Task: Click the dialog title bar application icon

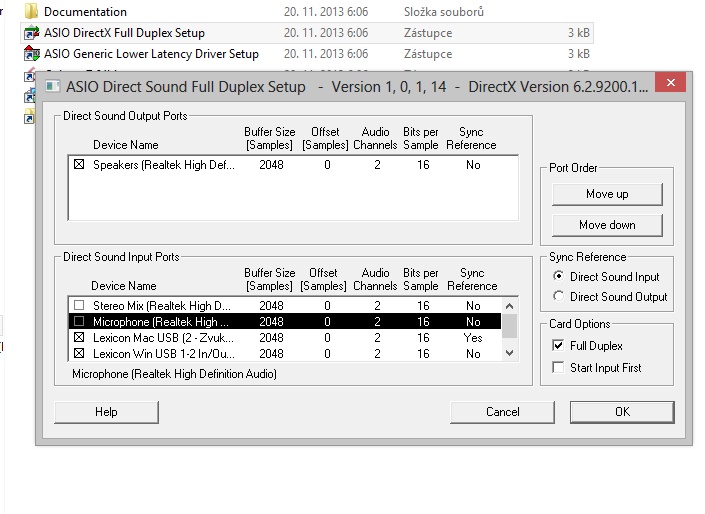Action: point(53,86)
